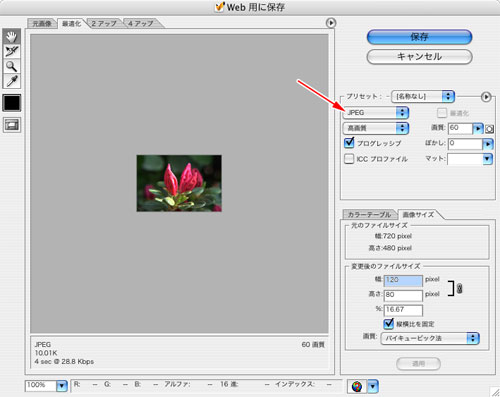Switch to the 2 アップ tab
This screenshot has width=500, height=397.
(x=104, y=24)
